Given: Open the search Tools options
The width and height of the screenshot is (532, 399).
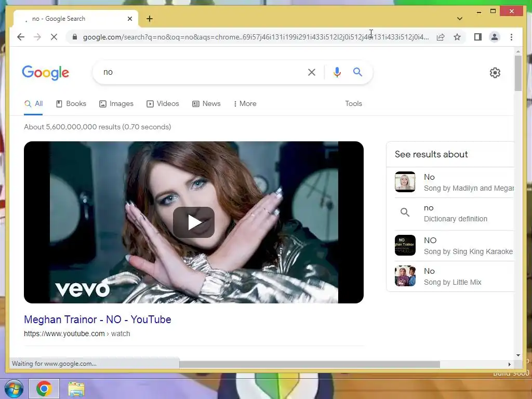Looking at the screenshot, I should [x=353, y=104].
